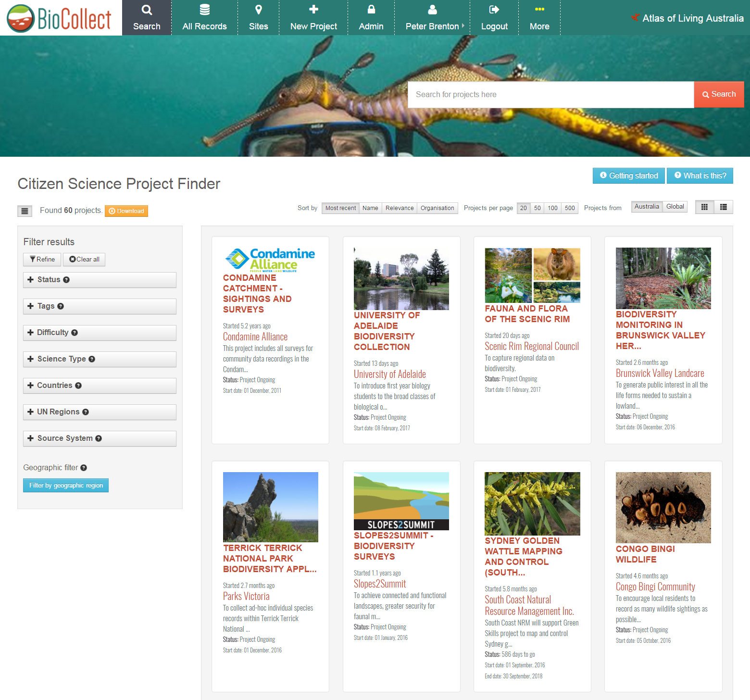This screenshot has width=750, height=700.
Task: Click Filter by geographic region
Action: pos(66,486)
